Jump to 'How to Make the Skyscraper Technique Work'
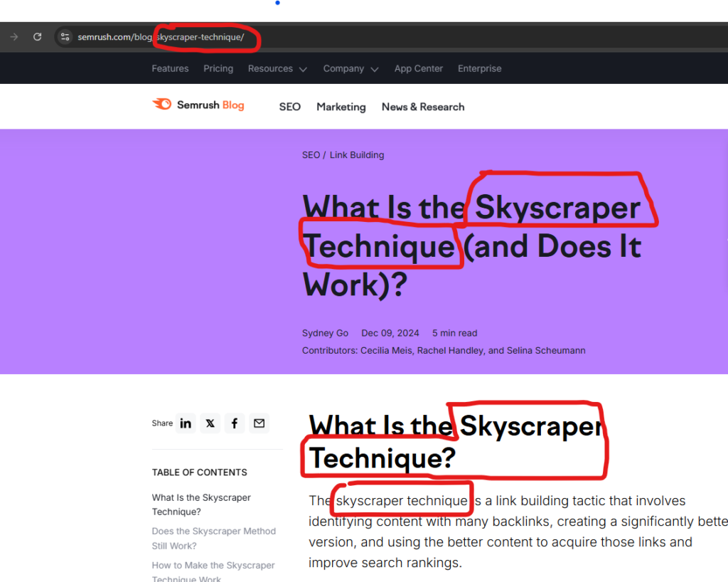728x582 pixels. pos(213,572)
